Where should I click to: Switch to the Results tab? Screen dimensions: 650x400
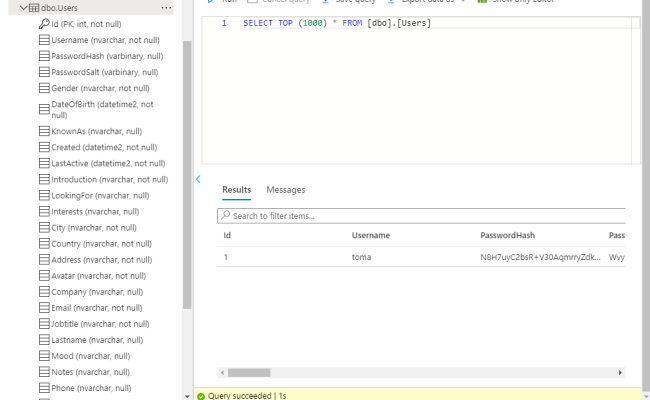[236, 190]
